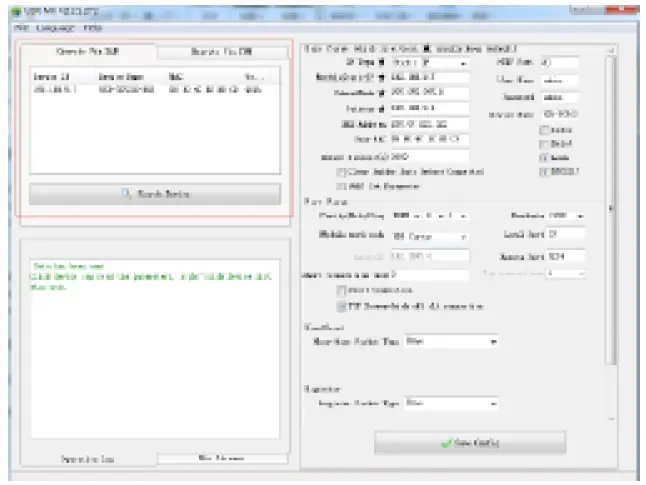Click the green log message text
This screenshot has height=485, width=646.
(x=152, y=276)
